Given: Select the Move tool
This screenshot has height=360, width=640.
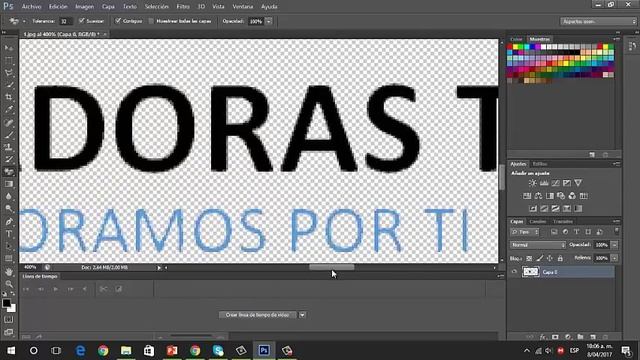Looking at the screenshot, I should pyautogui.click(x=9, y=48).
